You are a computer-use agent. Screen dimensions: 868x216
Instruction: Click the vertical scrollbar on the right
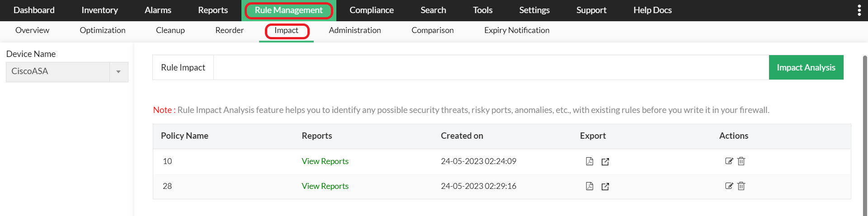tap(865, 136)
